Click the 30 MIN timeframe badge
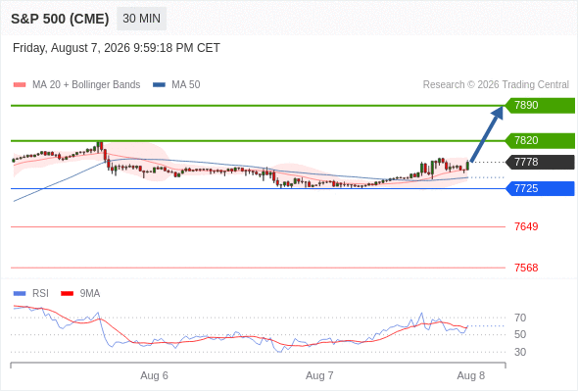This screenshot has height=392, width=578. pos(141,19)
